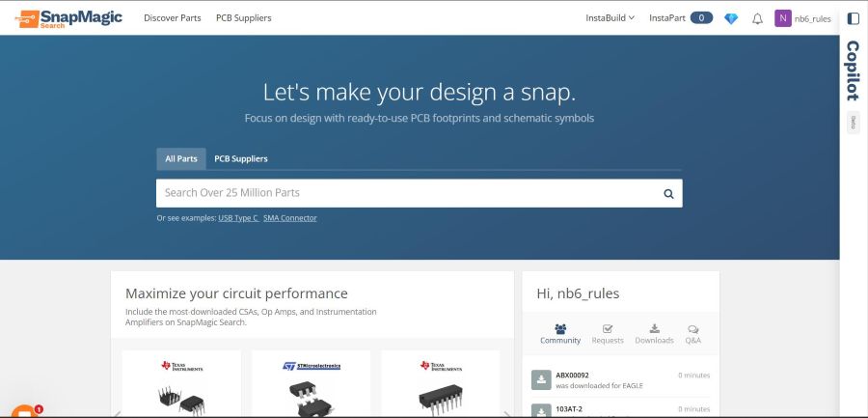This screenshot has height=418, width=868.
Task: Open the orange chat widget
Action: point(23,409)
